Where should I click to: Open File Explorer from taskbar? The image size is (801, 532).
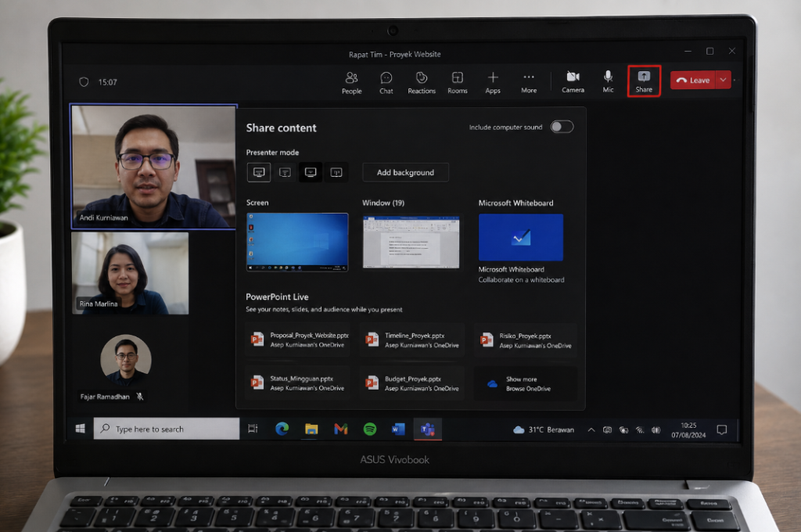(x=311, y=429)
